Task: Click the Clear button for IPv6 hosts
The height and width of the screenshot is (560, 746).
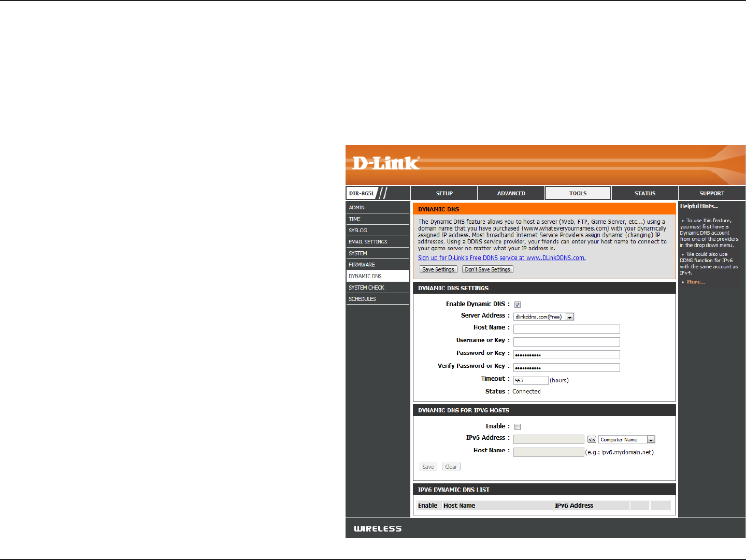Action: pos(451,467)
